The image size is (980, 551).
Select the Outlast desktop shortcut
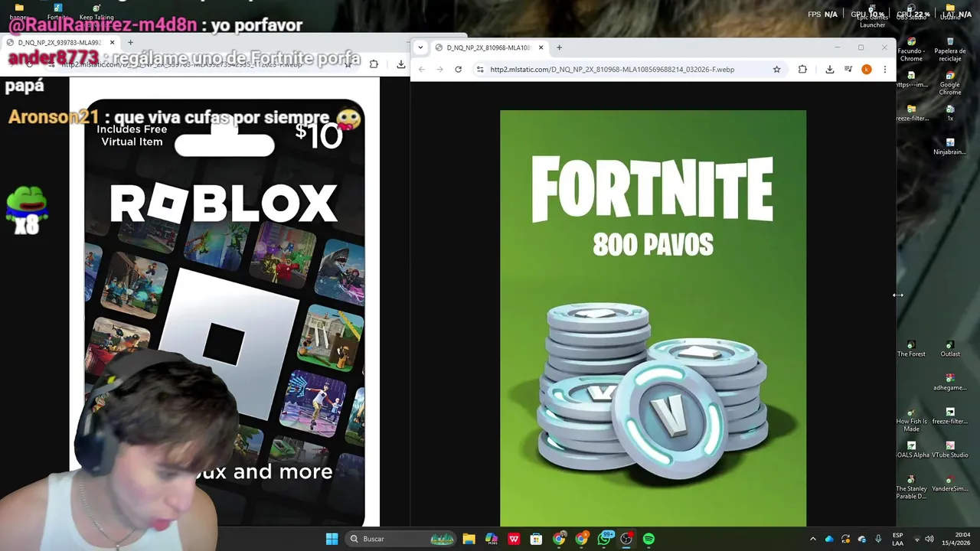pyautogui.click(x=950, y=349)
